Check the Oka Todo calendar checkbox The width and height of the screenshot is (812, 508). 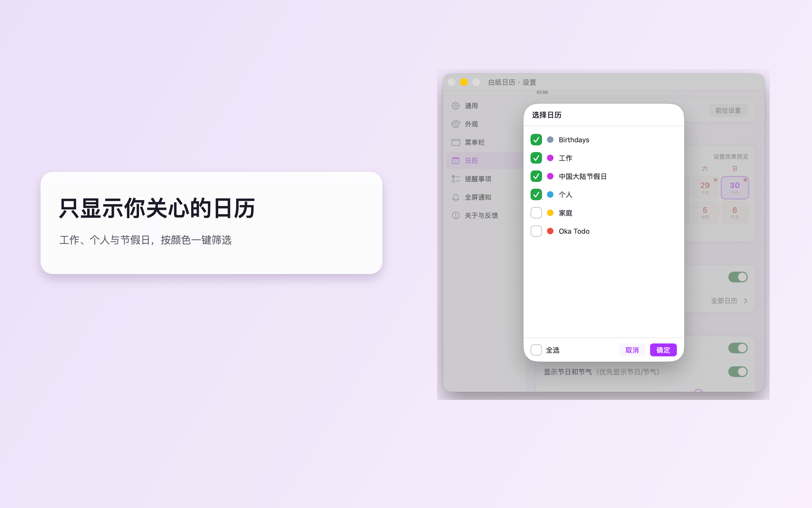pos(536,231)
